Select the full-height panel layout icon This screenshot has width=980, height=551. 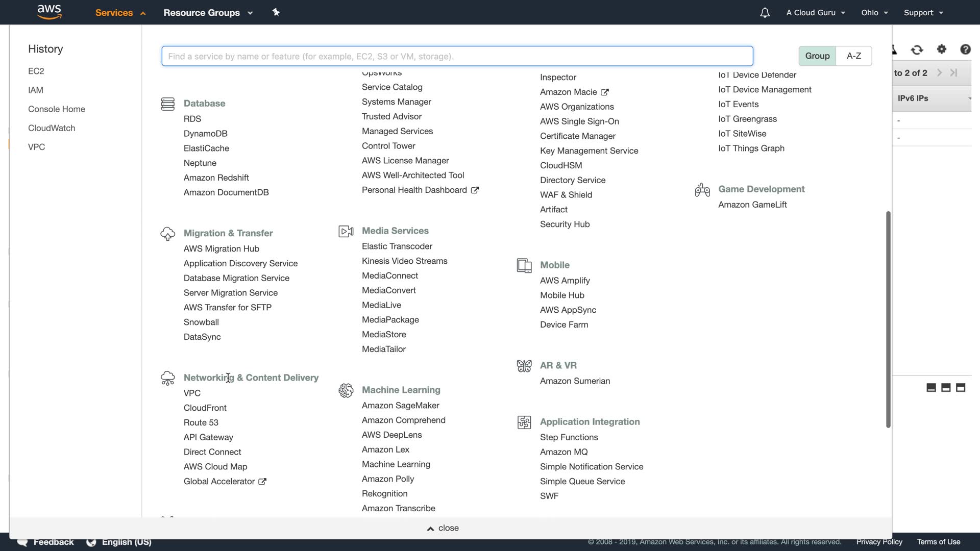(x=960, y=388)
